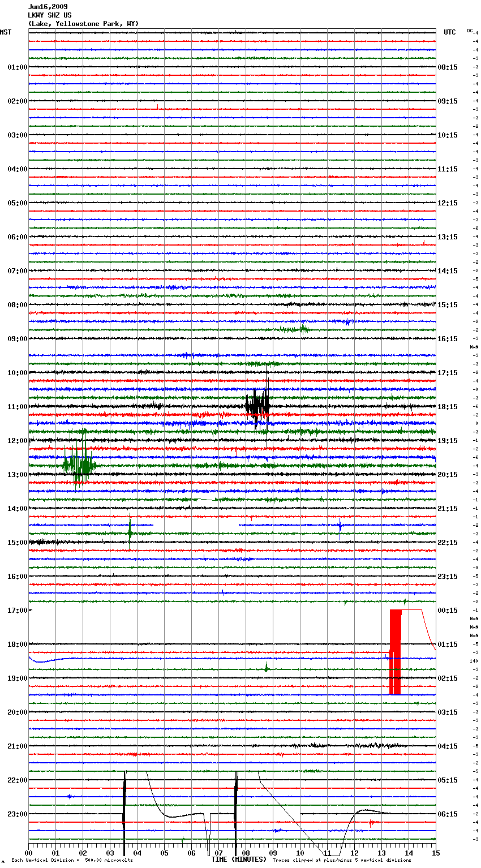
Task: Click bottom axis minute tick label 03
Action: [x=110, y=853]
